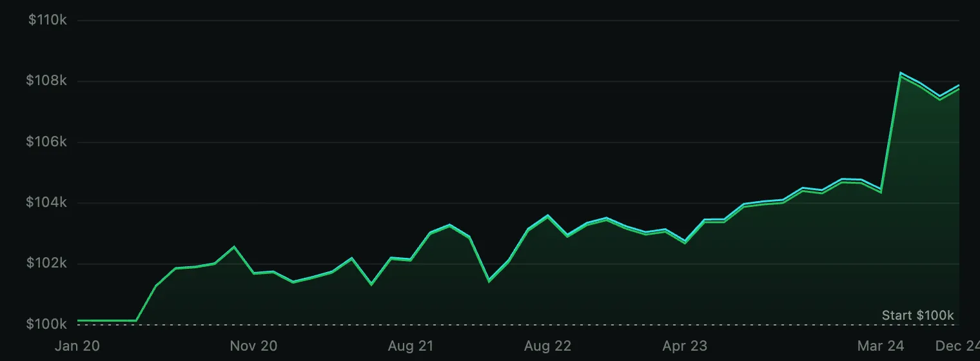Click the $100k y-axis label
The image size is (980, 361).
tap(46, 324)
